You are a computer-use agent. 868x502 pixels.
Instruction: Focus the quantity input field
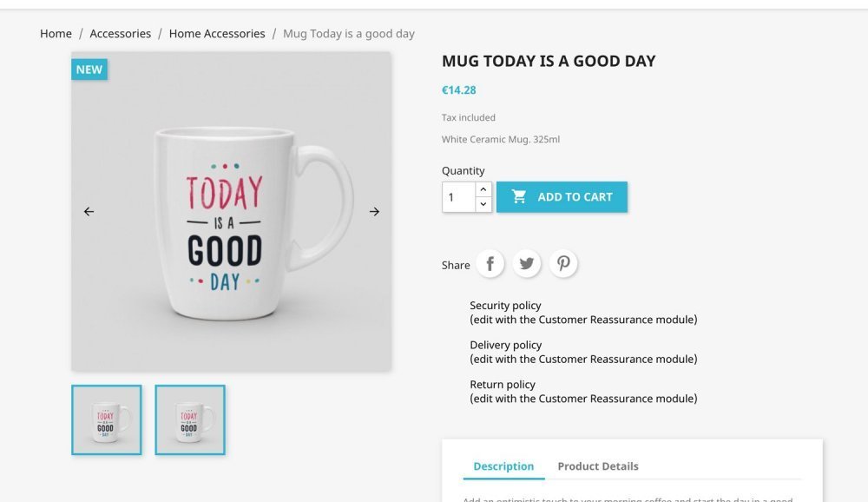tap(458, 197)
